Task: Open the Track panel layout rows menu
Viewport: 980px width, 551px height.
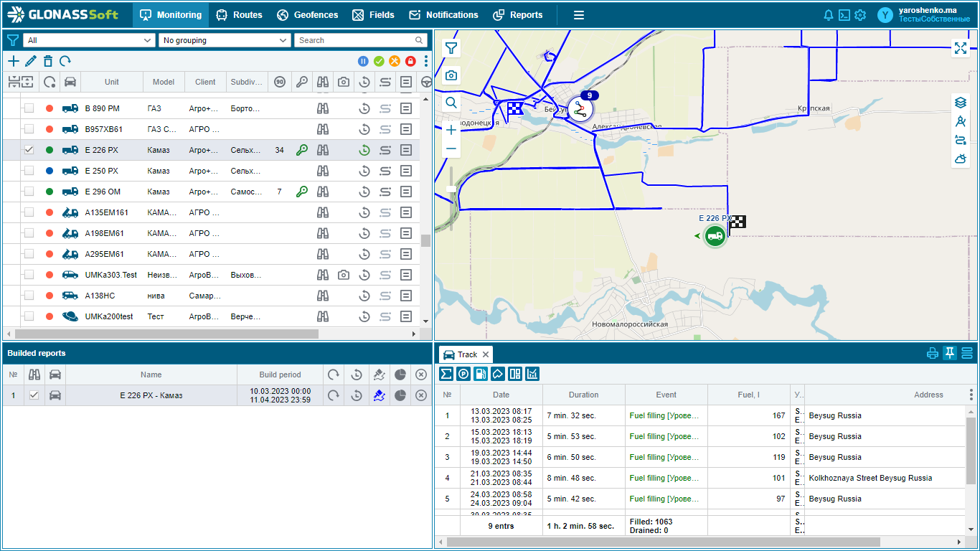Action: [967, 353]
